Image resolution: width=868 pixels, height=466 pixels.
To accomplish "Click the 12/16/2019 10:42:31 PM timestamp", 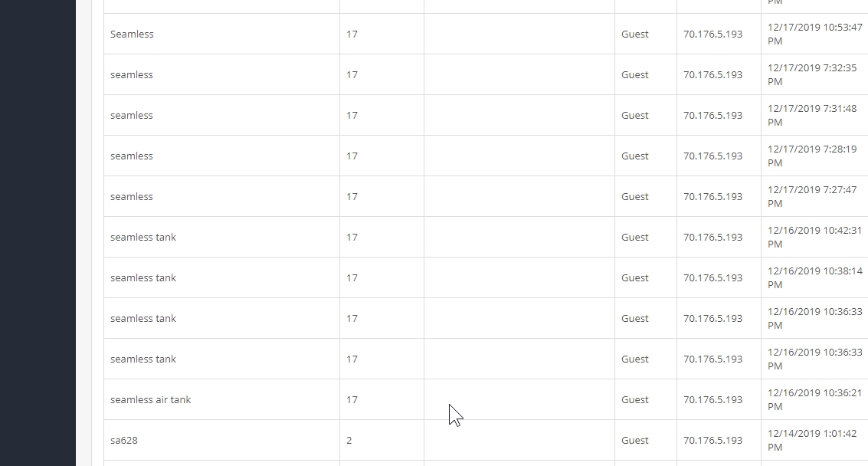I will (x=814, y=237).
